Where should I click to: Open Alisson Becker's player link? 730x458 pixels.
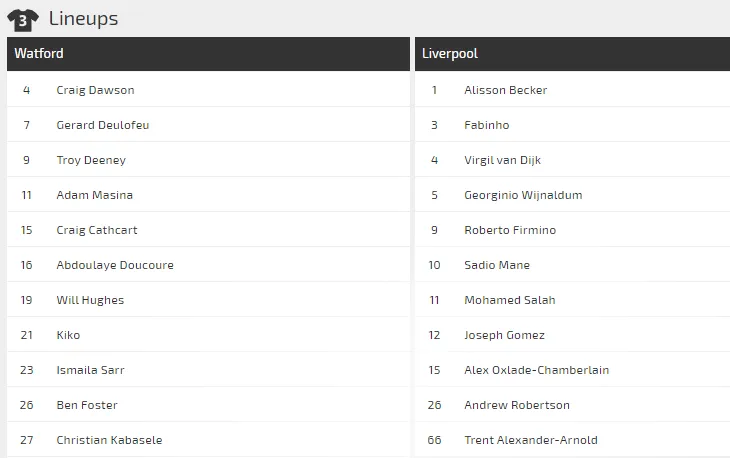coord(505,90)
